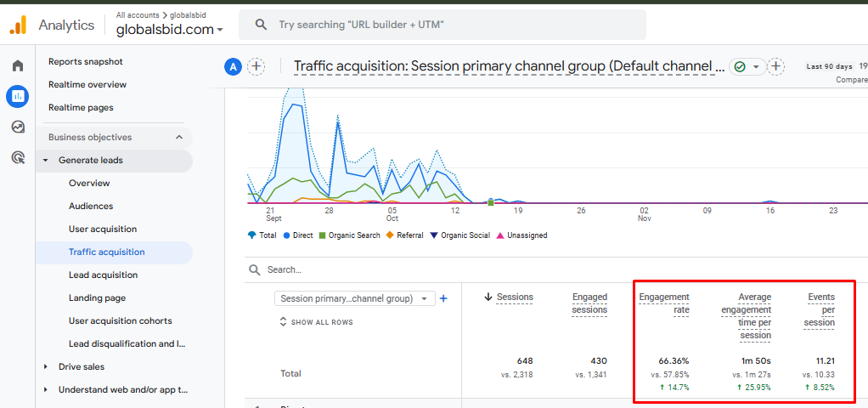Click the Analytics logo
Viewport: 868px width, 408px height.
[18, 25]
